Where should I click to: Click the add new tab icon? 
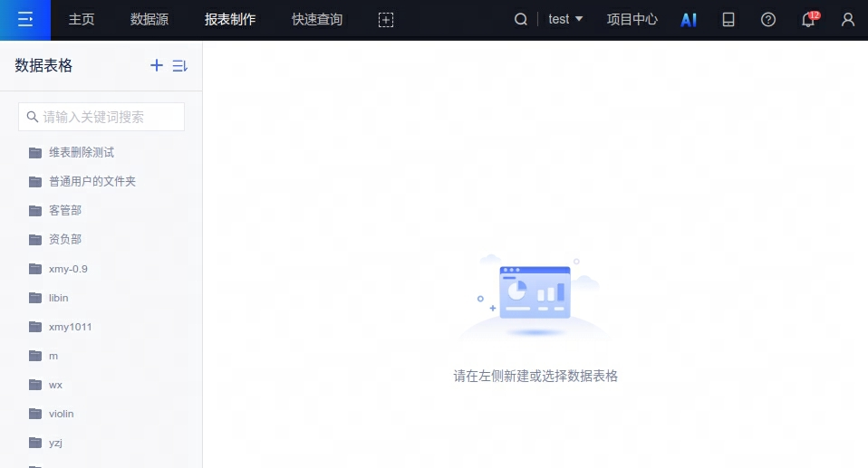click(385, 20)
